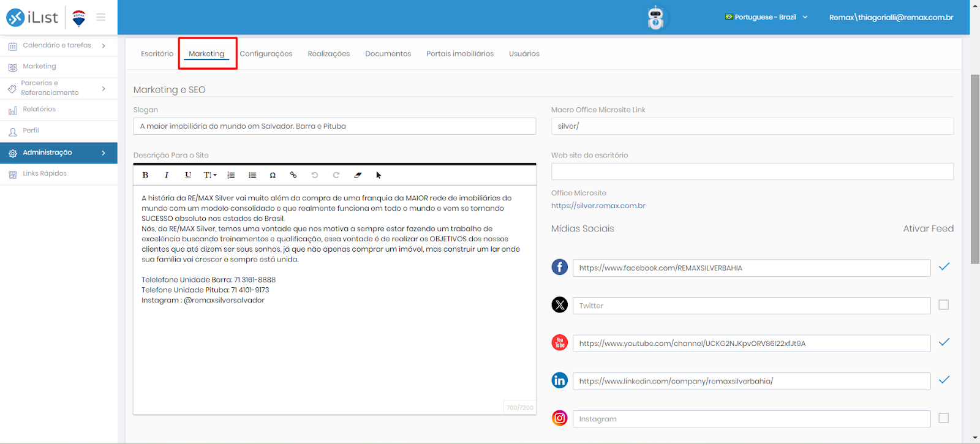Apply underline formatting in editor

(188, 175)
